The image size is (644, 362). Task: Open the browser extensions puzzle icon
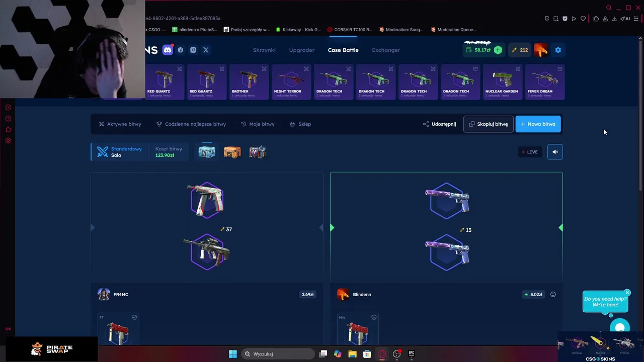tap(596, 19)
